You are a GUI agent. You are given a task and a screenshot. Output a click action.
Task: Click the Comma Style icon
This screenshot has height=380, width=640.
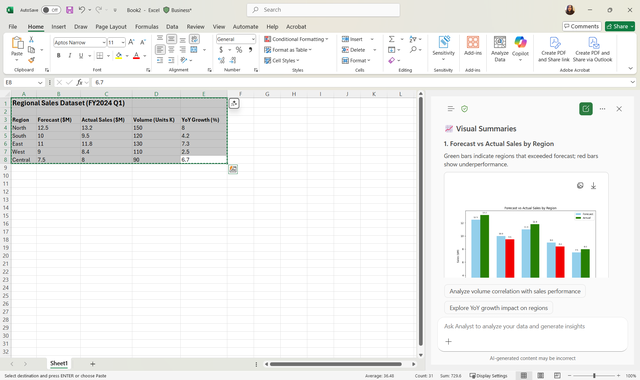[250, 50]
